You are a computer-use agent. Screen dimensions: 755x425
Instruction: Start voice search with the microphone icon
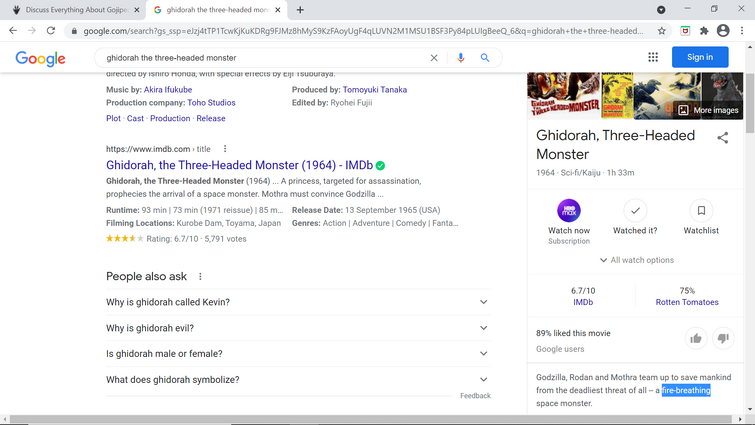(x=461, y=58)
